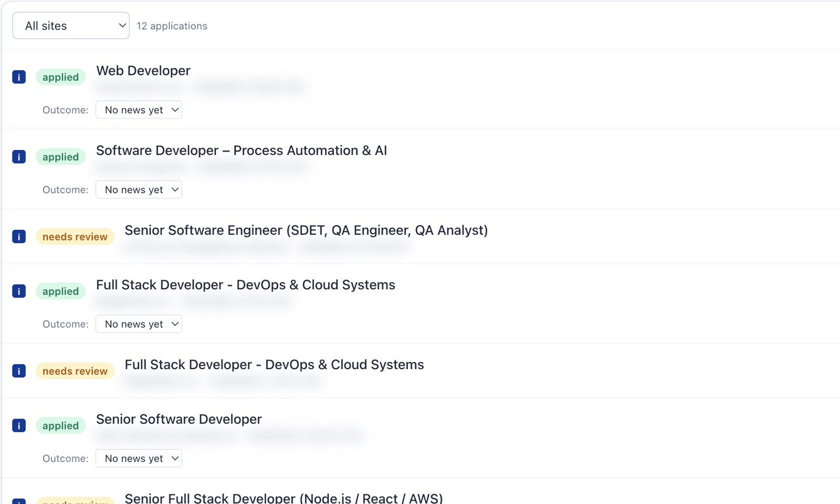Click the Outcome: label under Senior Software Developer
840x504 pixels.
66,458
